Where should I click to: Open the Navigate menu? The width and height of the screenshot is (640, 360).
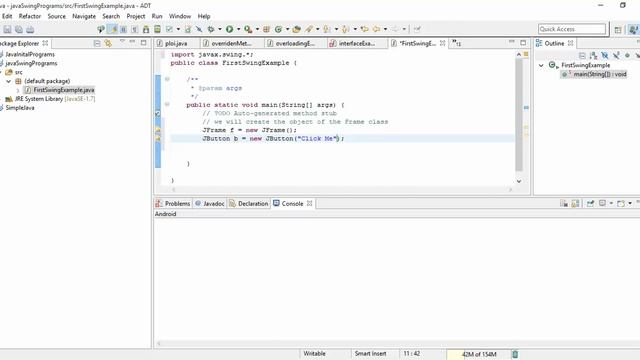84,16
